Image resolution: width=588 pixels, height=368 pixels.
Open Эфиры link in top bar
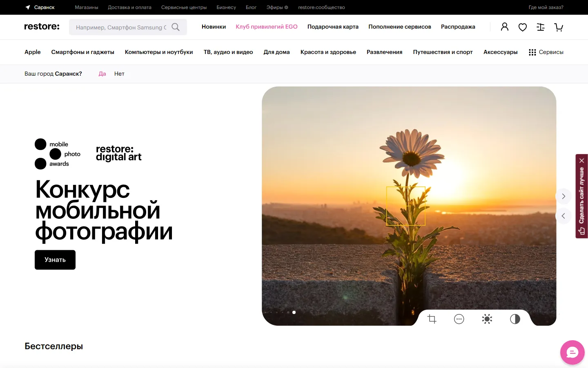tap(277, 7)
